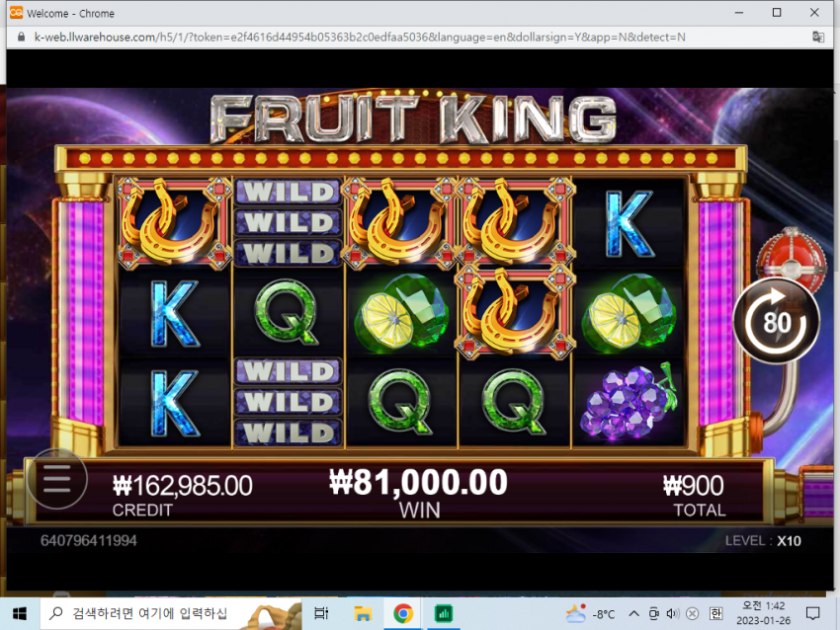Click the translate page icon in address bar

coord(818,37)
